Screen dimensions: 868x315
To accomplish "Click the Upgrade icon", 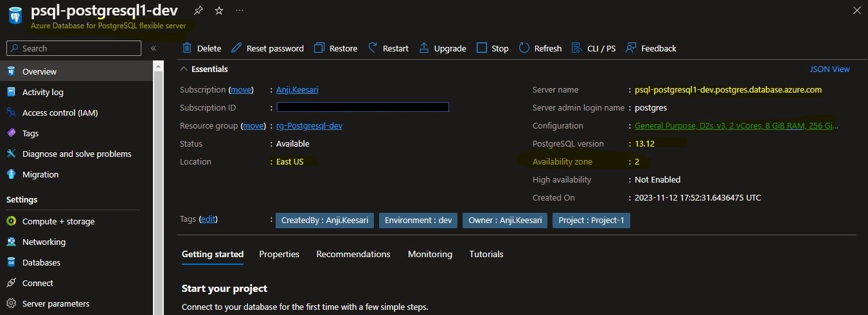I will click(424, 48).
